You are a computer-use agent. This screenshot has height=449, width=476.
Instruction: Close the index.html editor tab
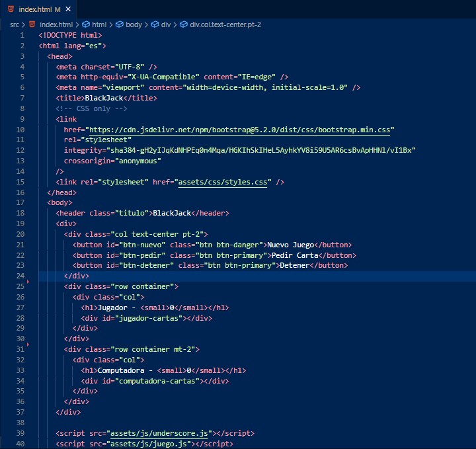tap(68, 9)
